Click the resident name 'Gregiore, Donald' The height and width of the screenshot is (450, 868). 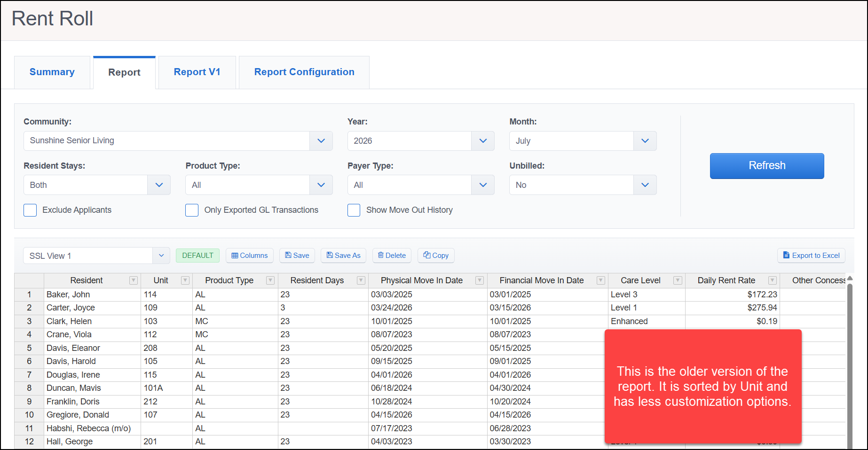[x=78, y=415]
